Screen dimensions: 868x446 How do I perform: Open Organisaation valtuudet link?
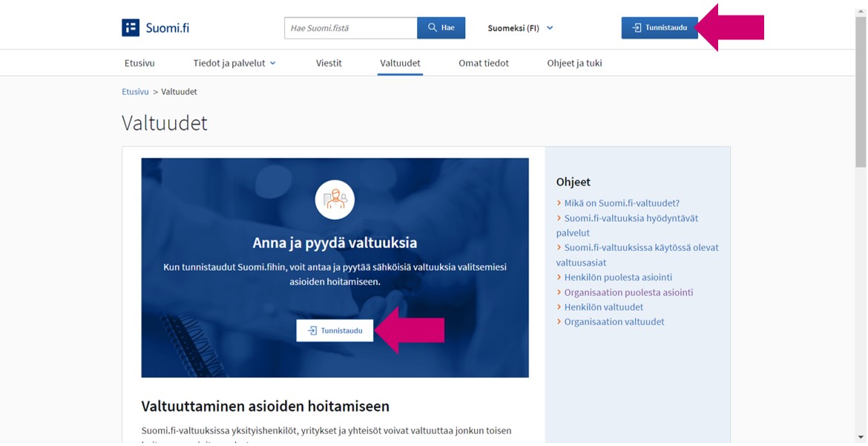614,322
